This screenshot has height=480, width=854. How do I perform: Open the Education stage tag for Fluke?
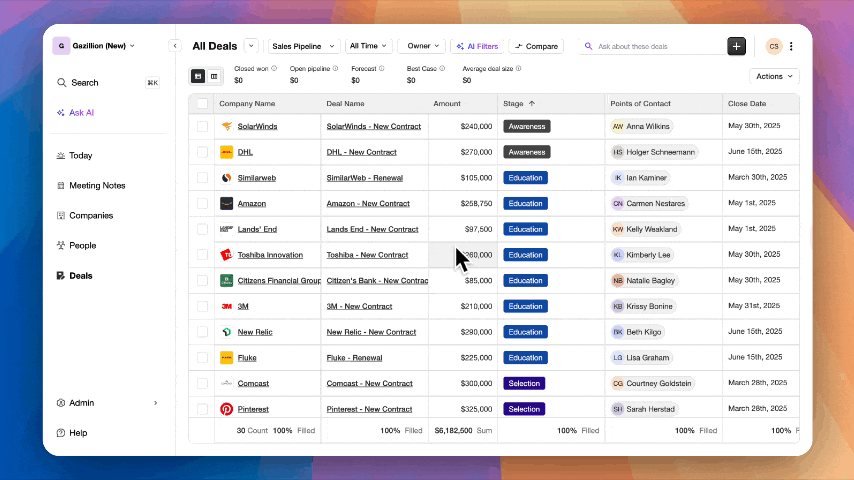coord(526,357)
